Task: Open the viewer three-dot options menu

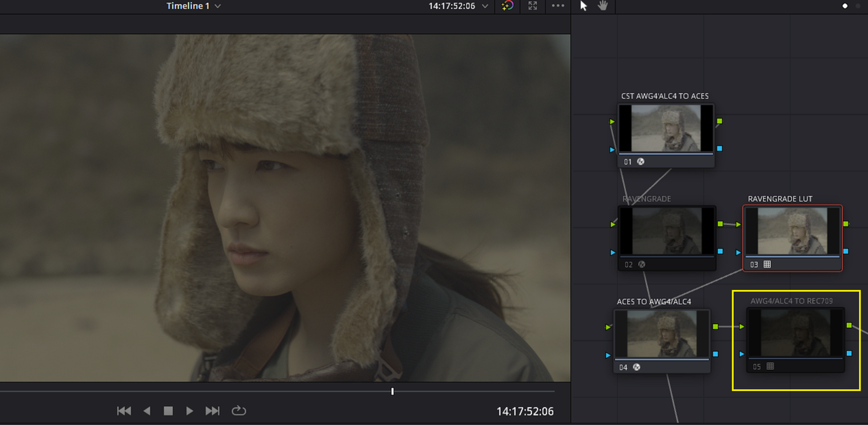Action: click(x=558, y=6)
